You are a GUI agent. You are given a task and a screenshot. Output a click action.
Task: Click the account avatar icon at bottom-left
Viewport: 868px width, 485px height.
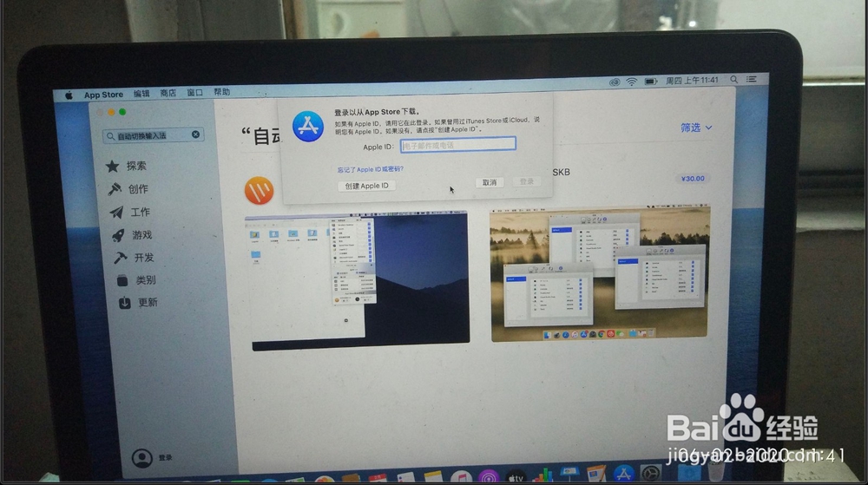[142, 458]
